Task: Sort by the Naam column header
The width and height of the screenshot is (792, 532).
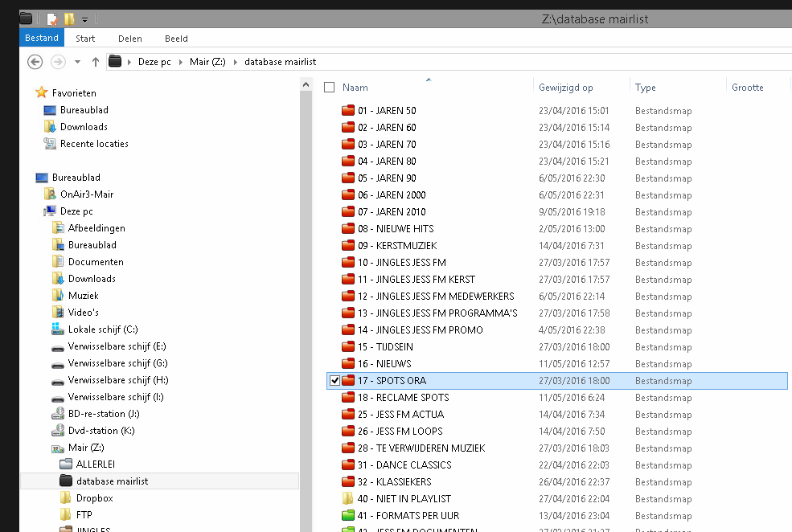Action: coord(355,88)
